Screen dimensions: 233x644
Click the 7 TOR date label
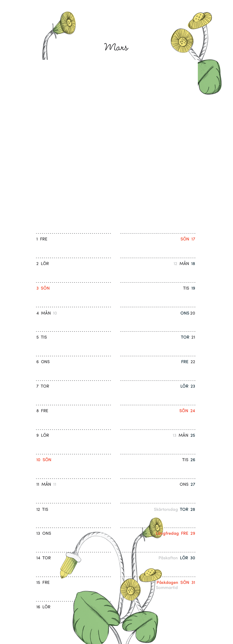(43, 386)
